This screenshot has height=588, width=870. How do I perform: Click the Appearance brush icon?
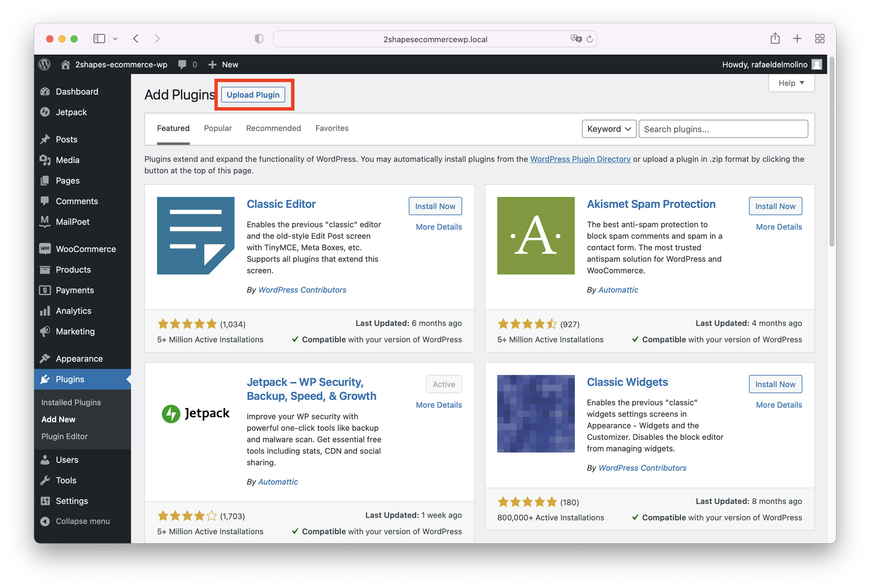[45, 358]
